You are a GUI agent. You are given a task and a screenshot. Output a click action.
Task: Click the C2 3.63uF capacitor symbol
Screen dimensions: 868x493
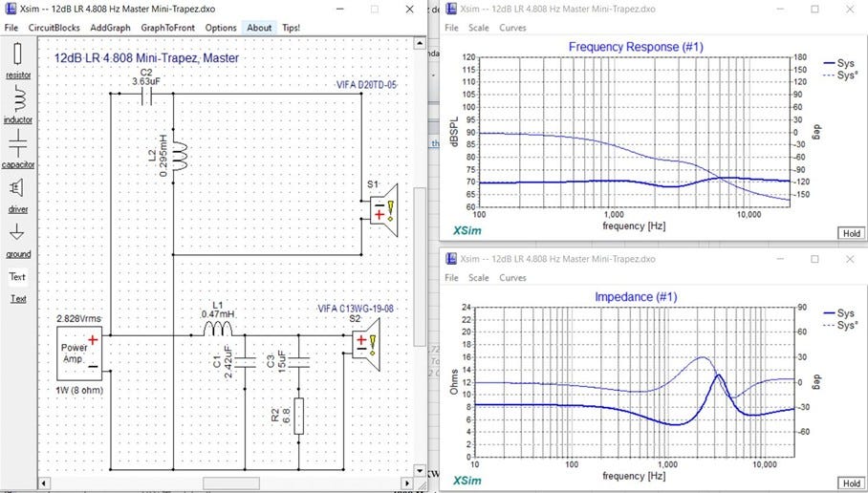[x=146, y=94]
